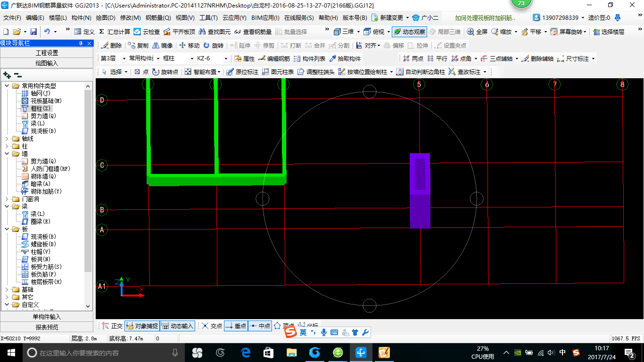
Task: Expand the 轴线 tree node
Action: pyautogui.click(x=7, y=139)
